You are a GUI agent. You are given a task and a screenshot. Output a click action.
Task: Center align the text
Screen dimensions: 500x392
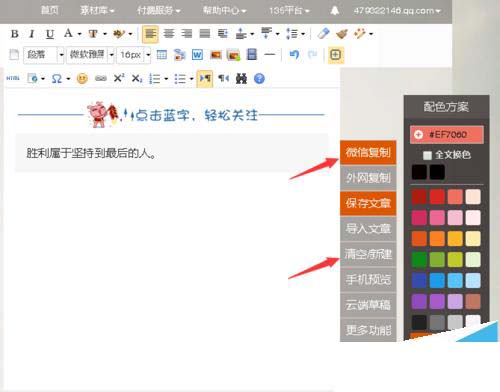169,34
